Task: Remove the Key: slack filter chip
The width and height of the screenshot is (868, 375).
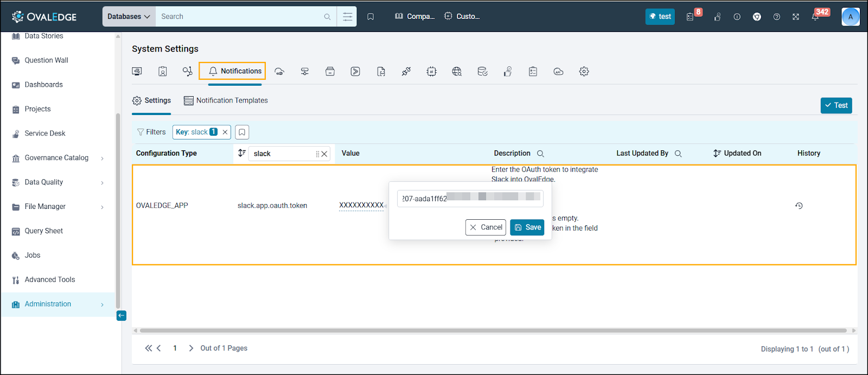Action: [x=225, y=132]
